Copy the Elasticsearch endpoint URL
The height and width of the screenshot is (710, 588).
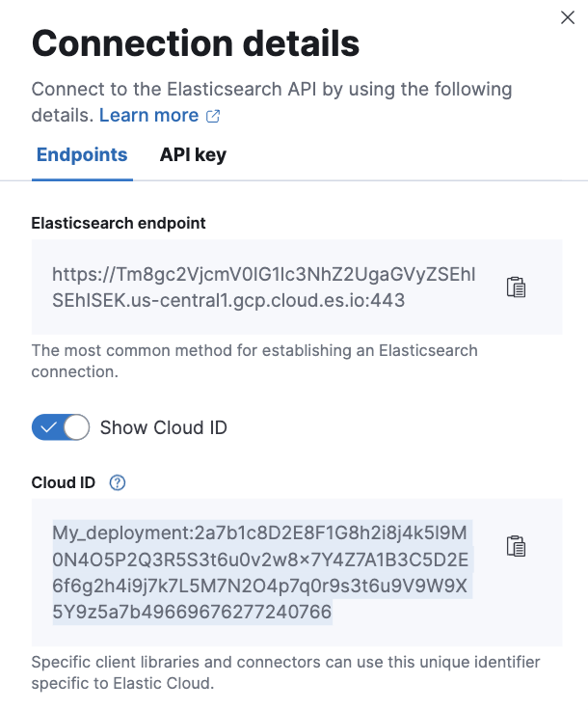pos(516,287)
